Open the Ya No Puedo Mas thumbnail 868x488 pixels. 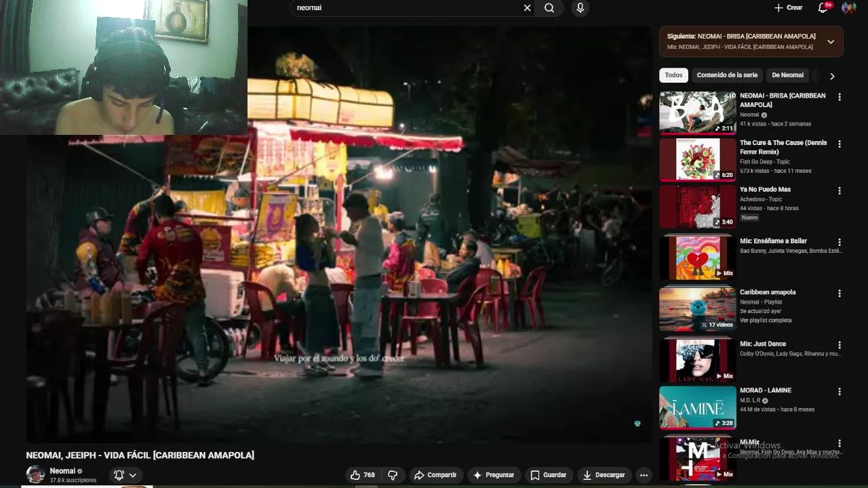[697, 206]
